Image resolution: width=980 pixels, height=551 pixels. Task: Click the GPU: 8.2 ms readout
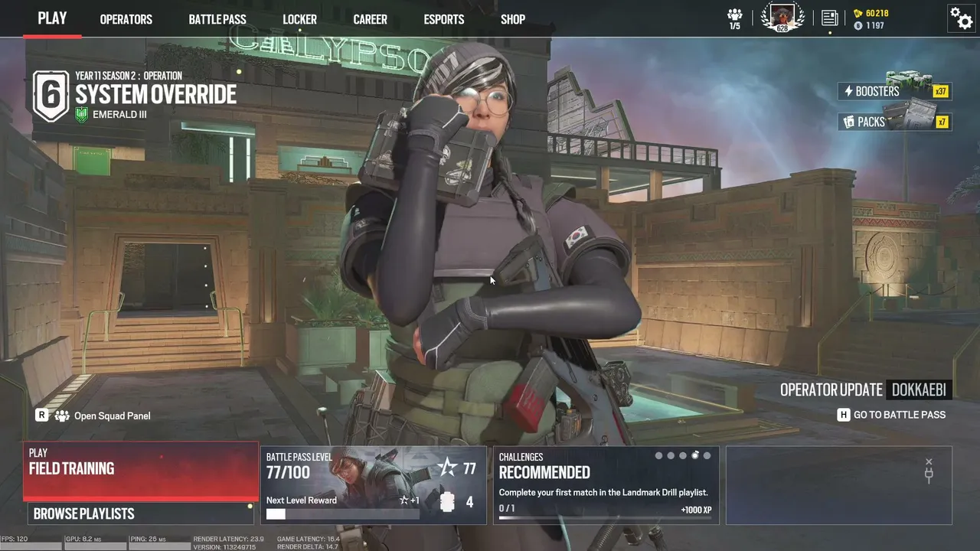85,540
